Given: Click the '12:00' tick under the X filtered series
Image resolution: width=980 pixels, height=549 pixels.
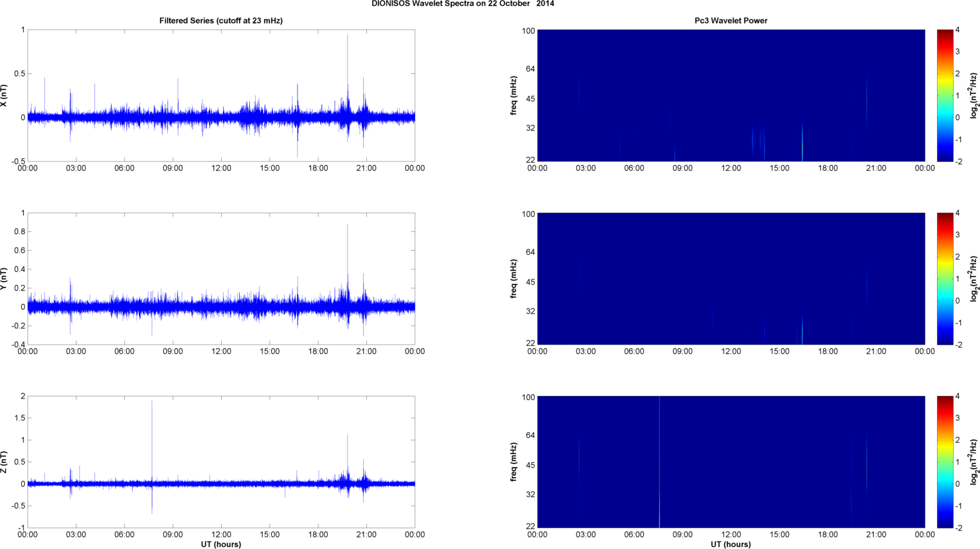Looking at the screenshot, I should [x=221, y=168].
